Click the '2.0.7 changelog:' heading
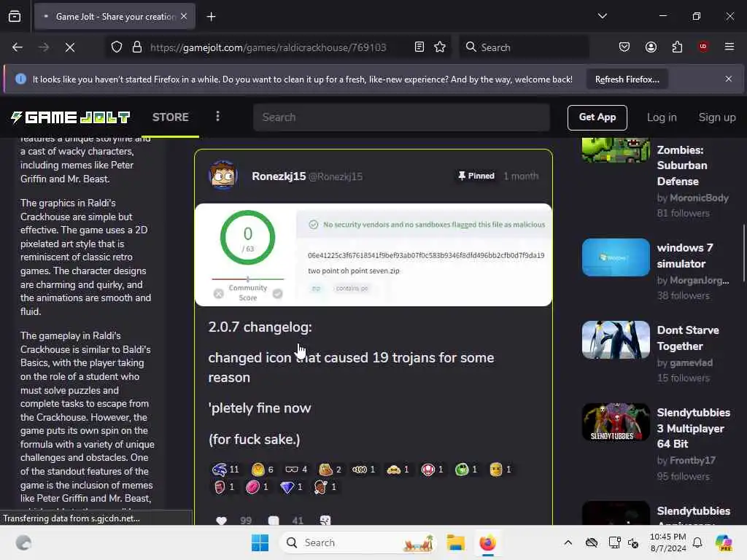This screenshot has height=560, width=747. (260, 327)
